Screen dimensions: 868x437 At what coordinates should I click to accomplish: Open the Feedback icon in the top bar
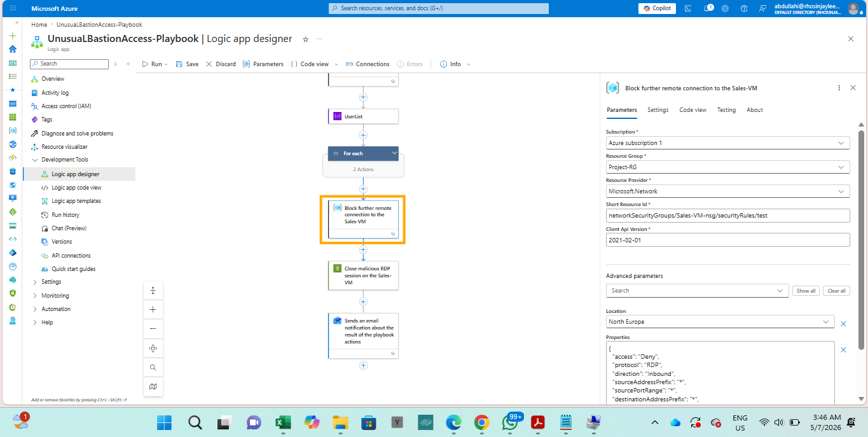762,8
